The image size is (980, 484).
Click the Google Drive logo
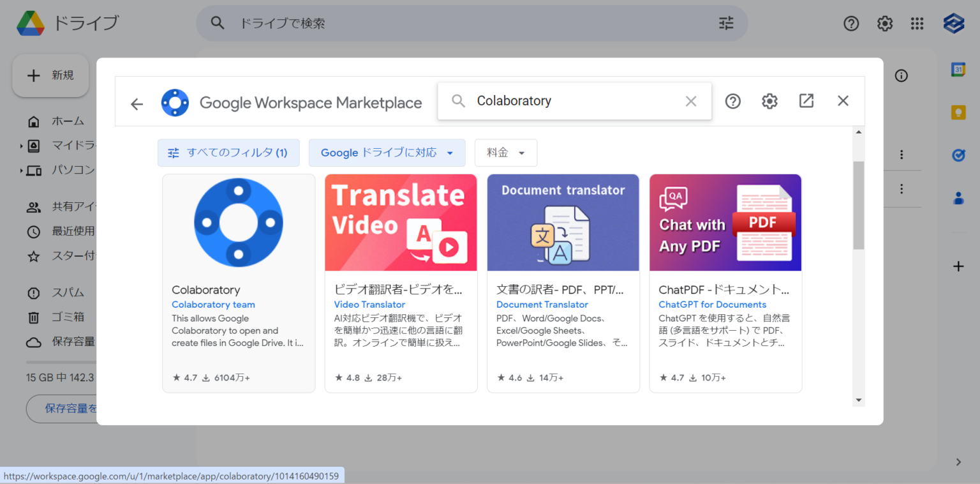coord(31,23)
